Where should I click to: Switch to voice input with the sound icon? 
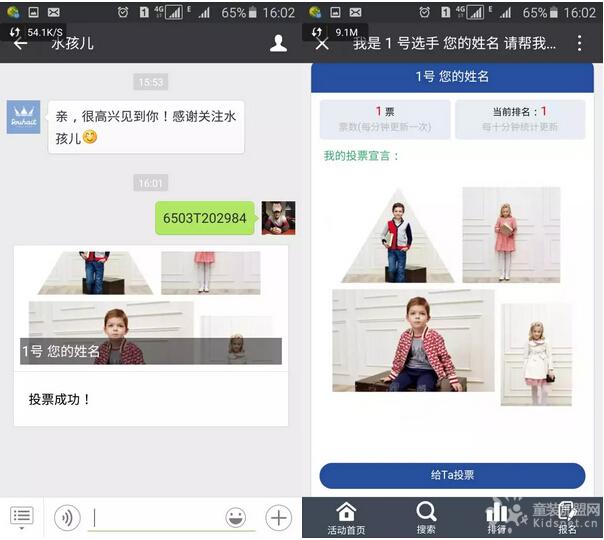pos(67,518)
